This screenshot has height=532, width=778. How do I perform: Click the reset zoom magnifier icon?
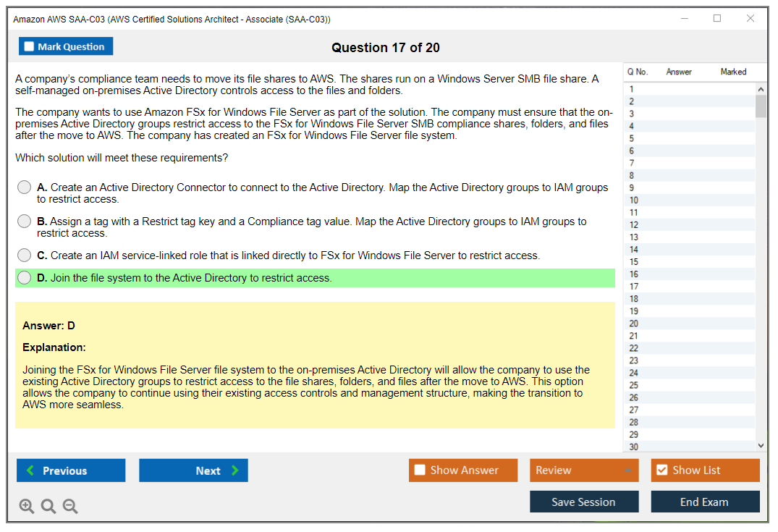coord(48,507)
